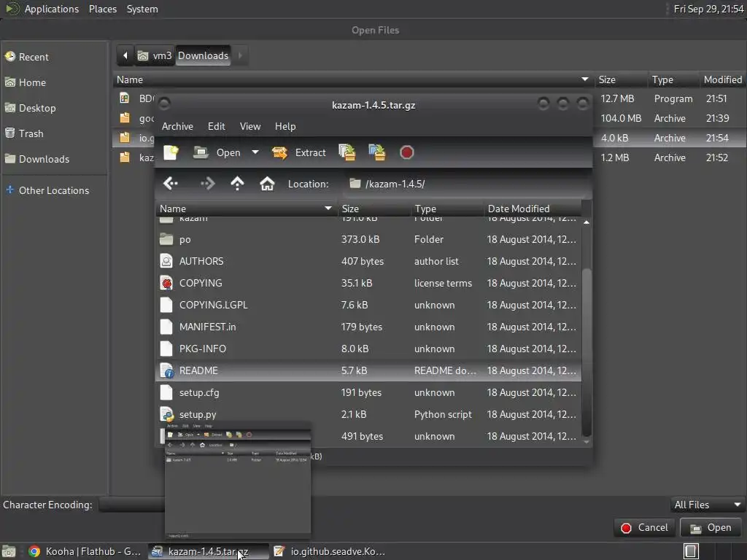This screenshot has height=560, width=747.
Task: Open the Help menu
Action: tap(285, 127)
